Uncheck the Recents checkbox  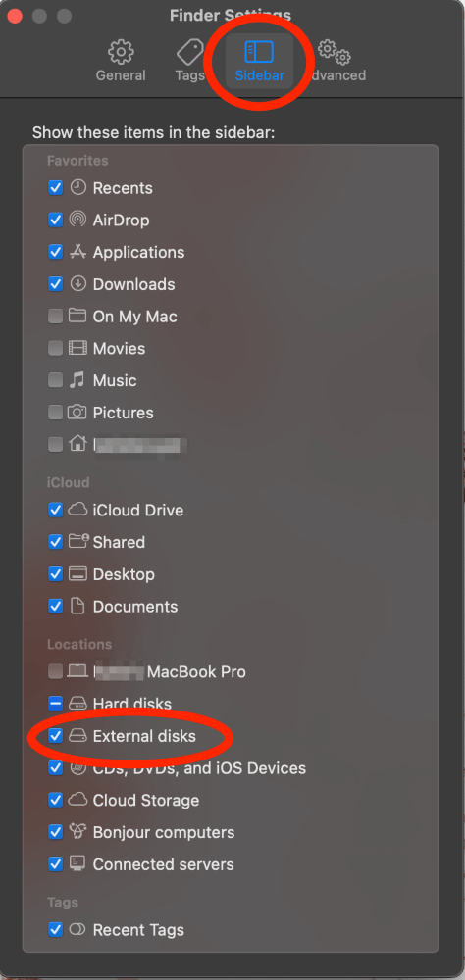tap(56, 187)
